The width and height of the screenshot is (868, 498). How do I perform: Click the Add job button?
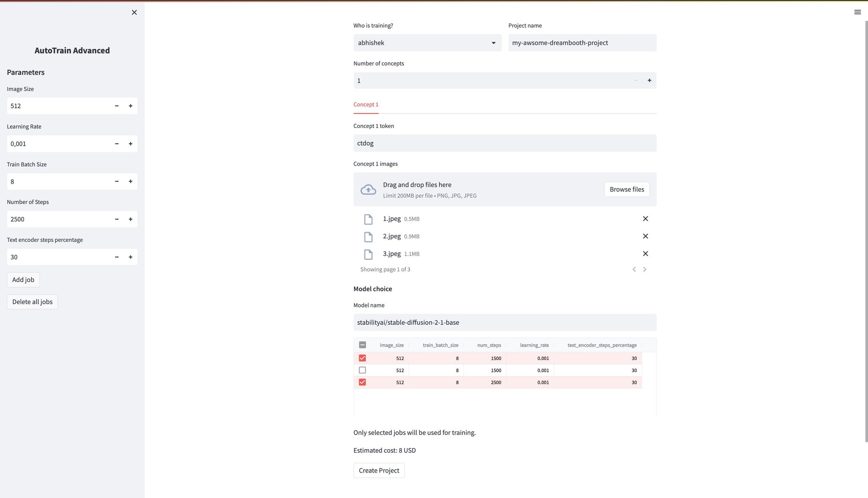pyautogui.click(x=23, y=279)
